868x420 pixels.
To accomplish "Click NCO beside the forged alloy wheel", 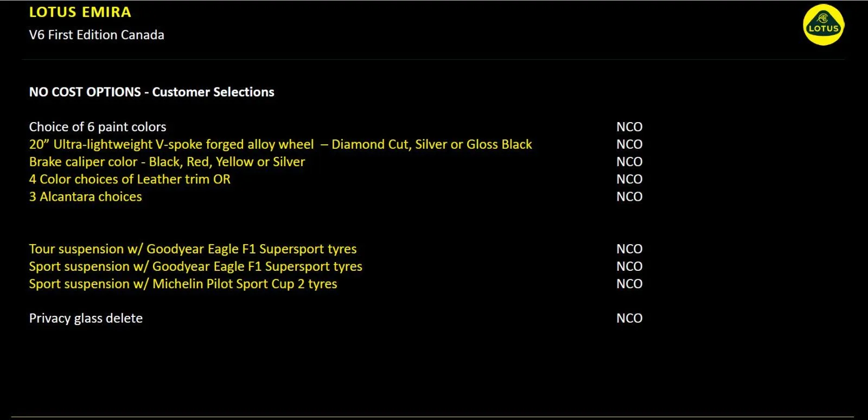I will pos(629,144).
